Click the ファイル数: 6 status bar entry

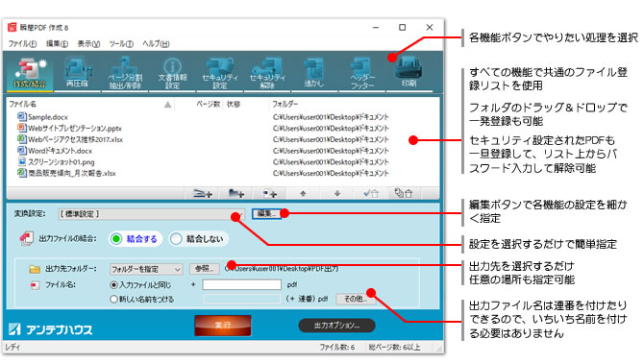(337, 347)
